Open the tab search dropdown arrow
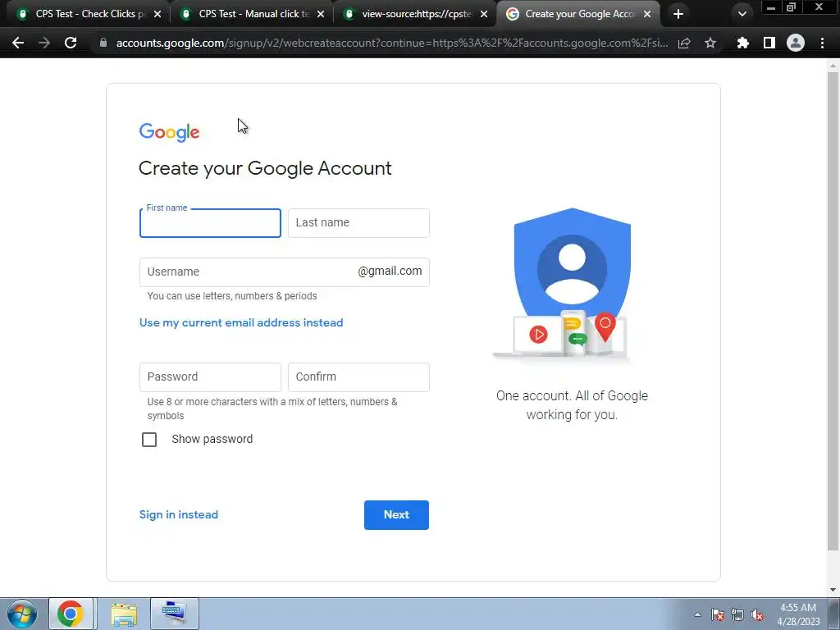Screen dimensions: 840x630 [x=742, y=14]
